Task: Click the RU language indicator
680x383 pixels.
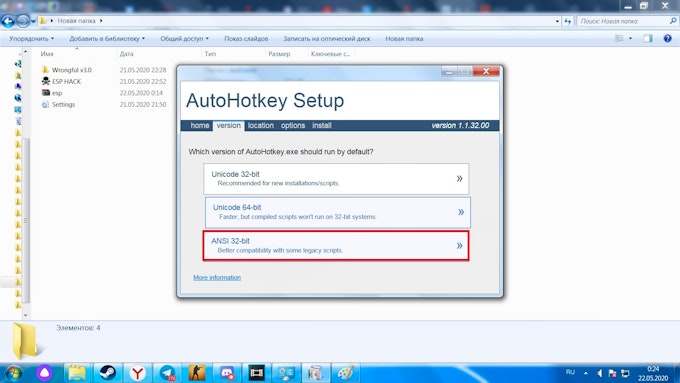Action: (x=570, y=372)
